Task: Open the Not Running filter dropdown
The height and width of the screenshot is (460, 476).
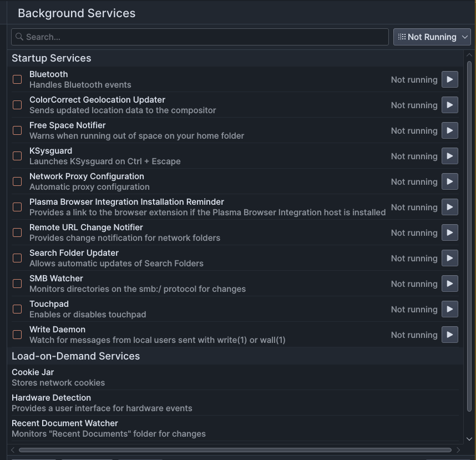Action: pyautogui.click(x=432, y=37)
